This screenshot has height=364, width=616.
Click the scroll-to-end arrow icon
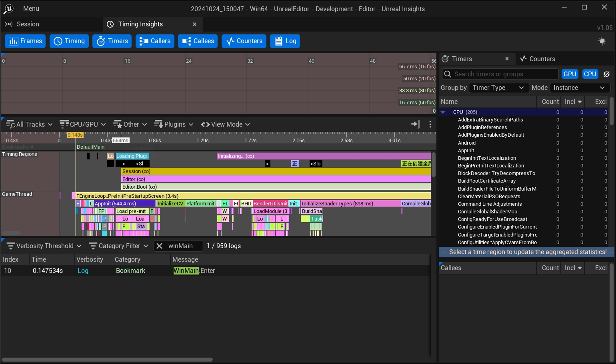pos(416,124)
